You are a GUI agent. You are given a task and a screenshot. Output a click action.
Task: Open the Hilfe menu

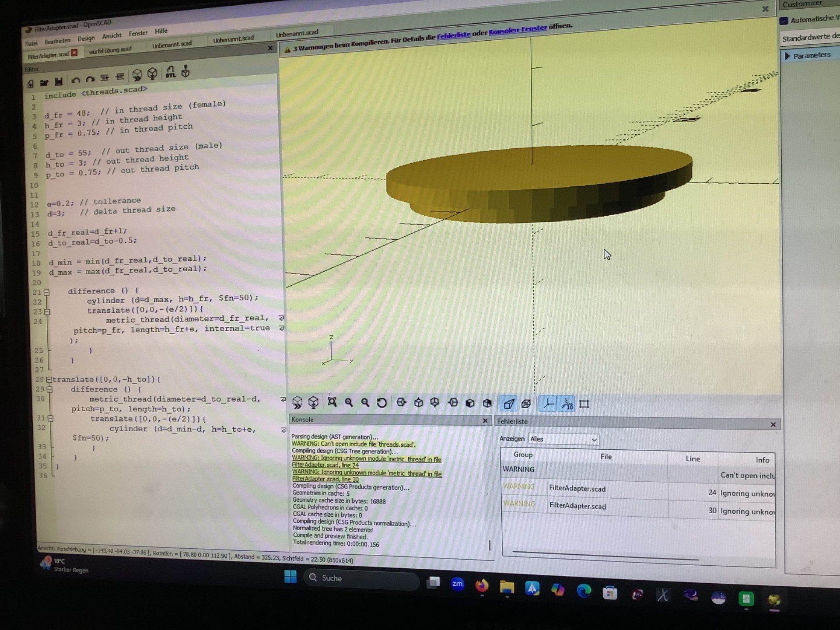[x=161, y=31]
